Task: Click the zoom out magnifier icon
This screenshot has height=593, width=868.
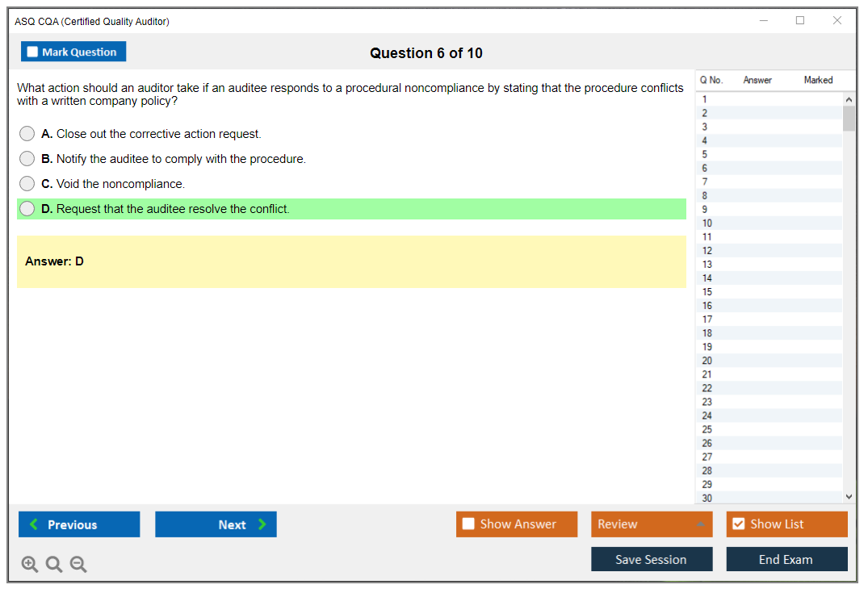Action: (x=78, y=565)
